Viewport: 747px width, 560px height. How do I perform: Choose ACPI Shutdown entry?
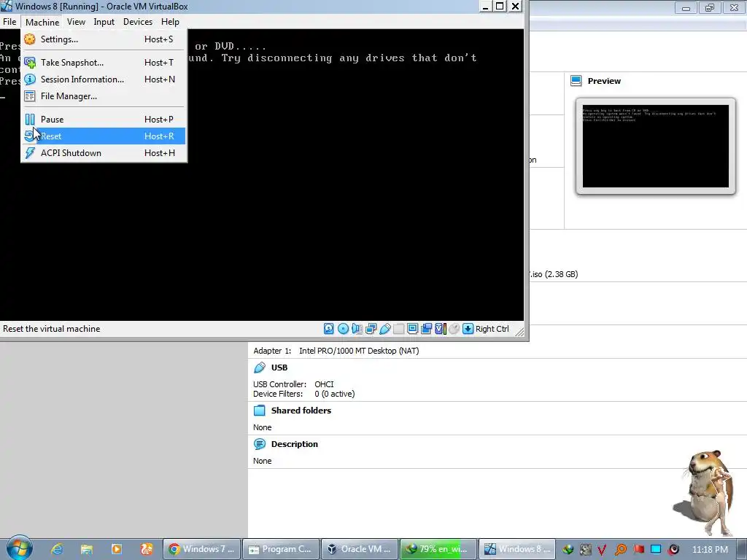(104, 153)
